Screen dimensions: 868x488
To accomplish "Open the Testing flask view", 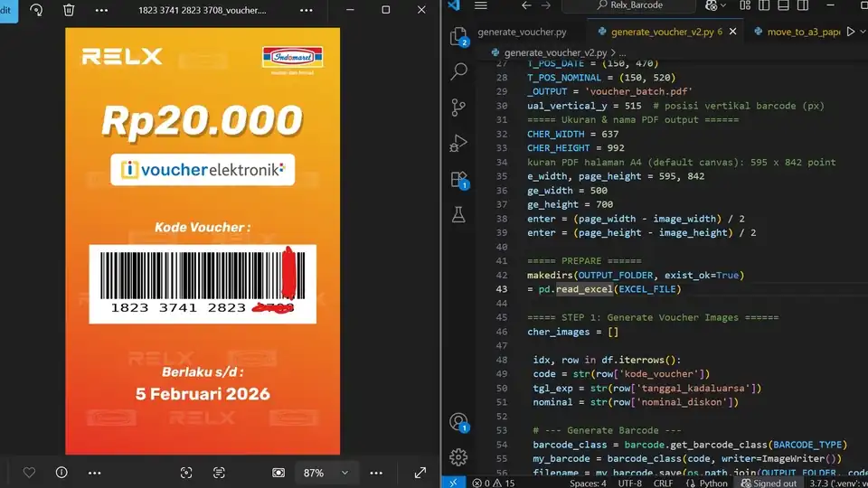I will 458,215.
